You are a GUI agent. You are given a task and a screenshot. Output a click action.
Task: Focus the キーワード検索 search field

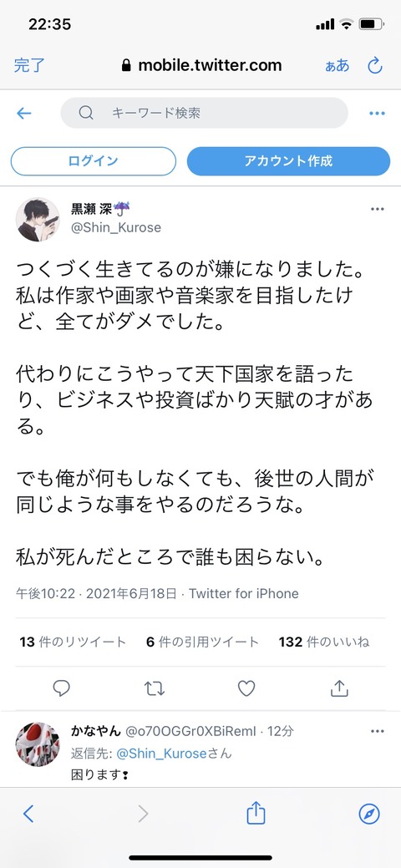click(x=205, y=113)
